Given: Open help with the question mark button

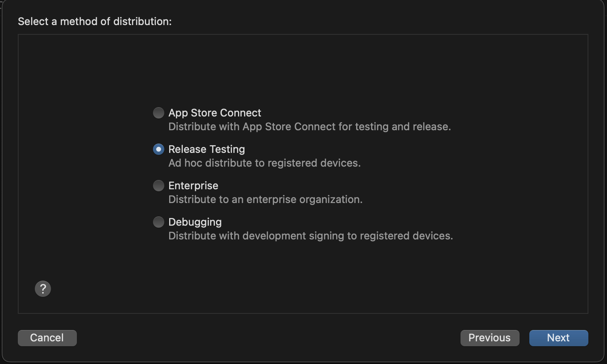Looking at the screenshot, I should (43, 289).
